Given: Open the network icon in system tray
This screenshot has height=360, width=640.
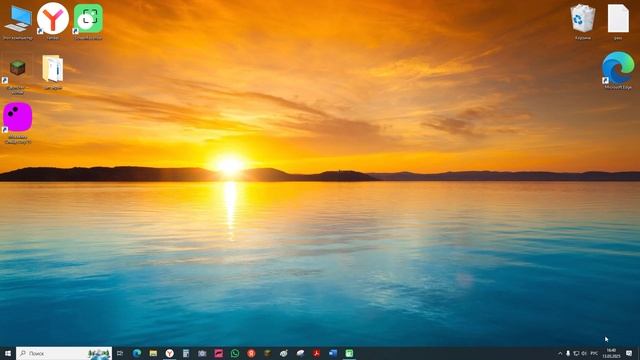Looking at the screenshot, I should tap(576, 353).
